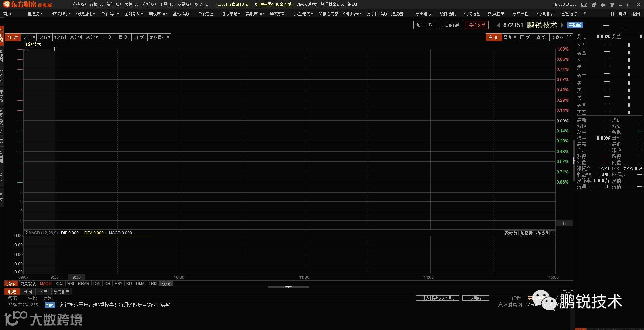Select 模板 indicator template
The image size is (644, 330).
tap(166, 284)
